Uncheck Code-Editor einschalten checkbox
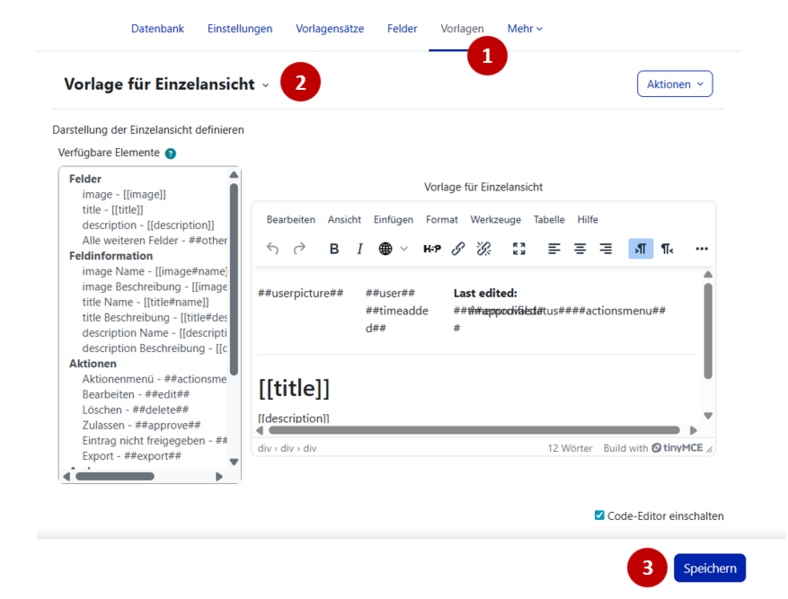This screenshot has height=599, width=788. pos(600,516)
